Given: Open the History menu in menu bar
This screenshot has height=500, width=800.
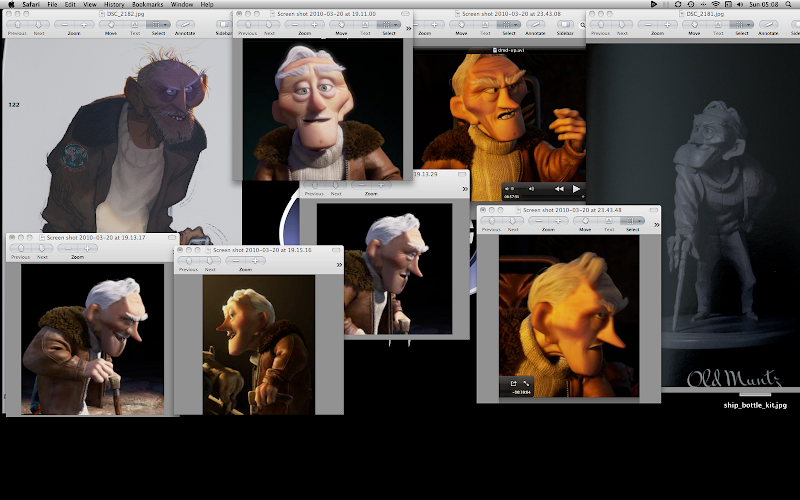Looking at the screenshot, I should (x=114, y=4).
